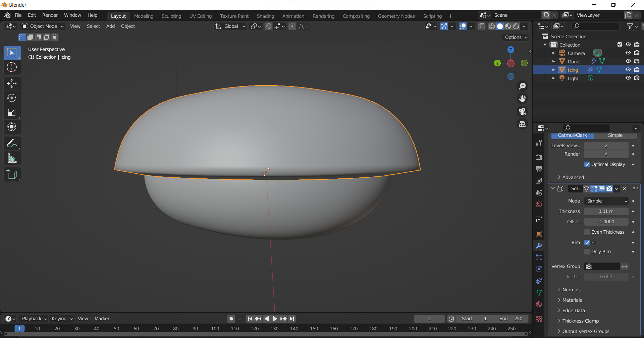Image resolution: width=644 pixels, height=338 pixels.
Task: Remove the Solidify modifier with X
Action: pos(624,189)
